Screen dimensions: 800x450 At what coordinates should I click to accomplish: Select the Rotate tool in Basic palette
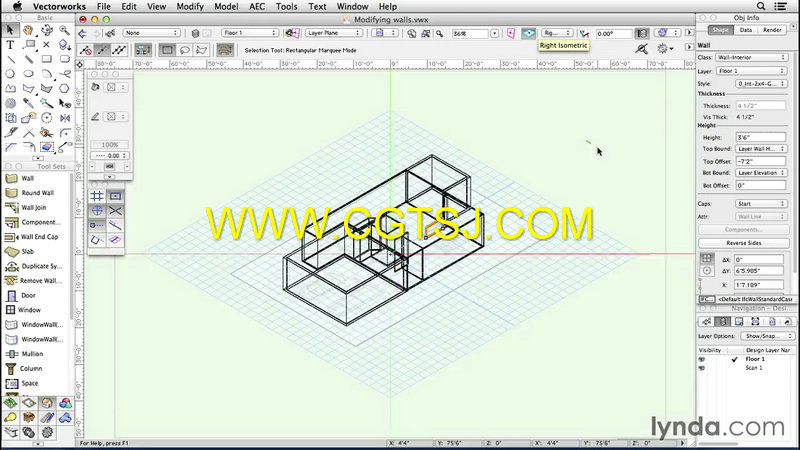46,118
